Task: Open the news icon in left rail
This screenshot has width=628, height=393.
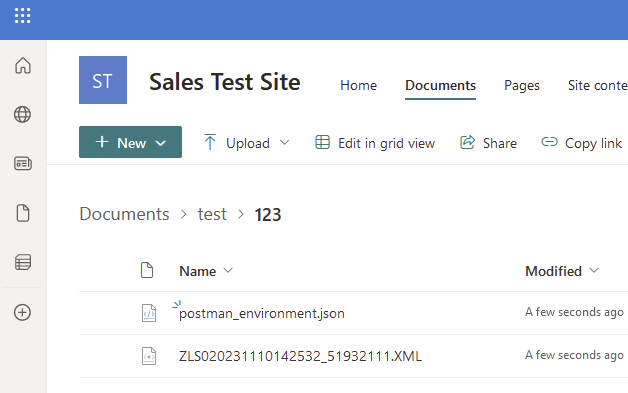Action: pyautogui.click(x=23, y=163)
